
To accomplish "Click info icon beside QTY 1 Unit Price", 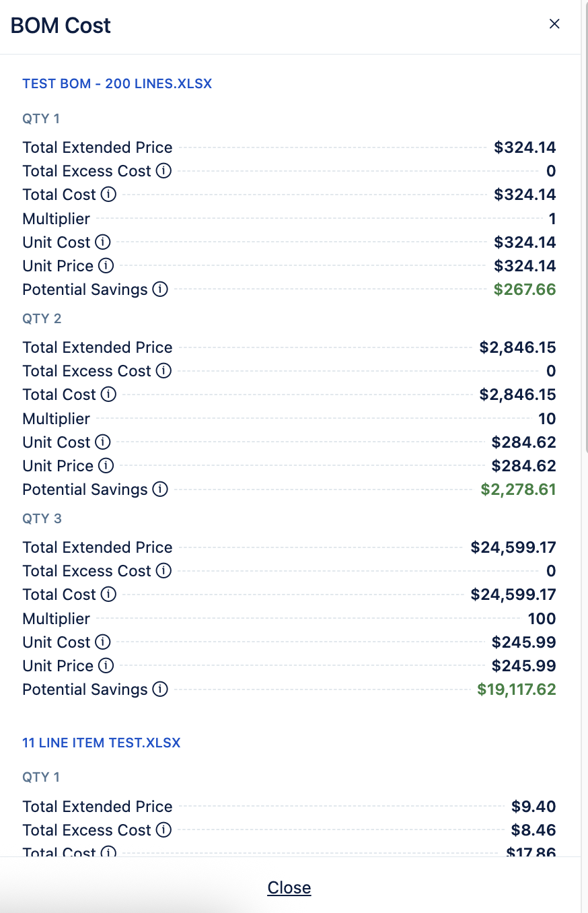I will point(106,266).
